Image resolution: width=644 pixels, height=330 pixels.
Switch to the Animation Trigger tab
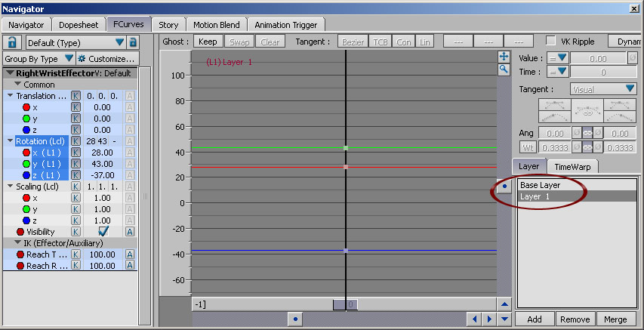tap(286, 25)
